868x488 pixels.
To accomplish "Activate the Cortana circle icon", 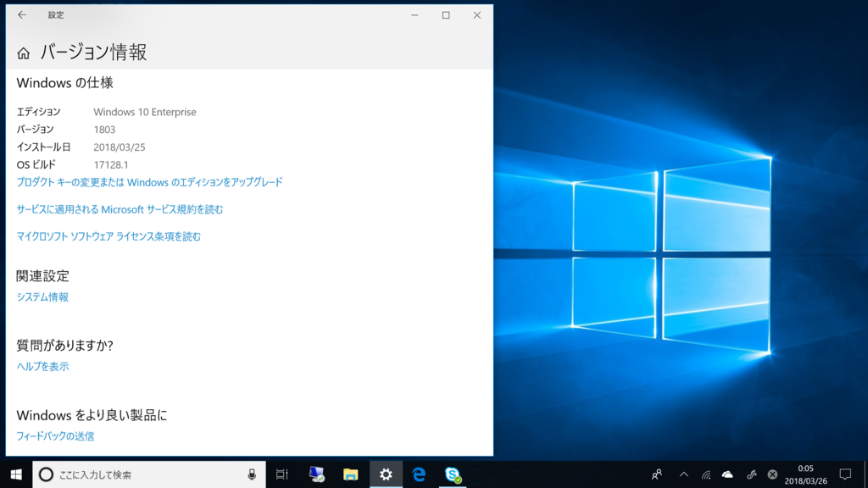I will [x=46, y=474].
